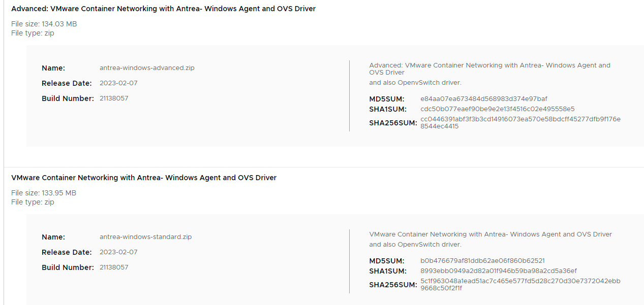The width and height of the screenshot is (644, 305).
Task: Click the File type line under the standard heading
Action: pyautogui.click(x=33, y=202)
